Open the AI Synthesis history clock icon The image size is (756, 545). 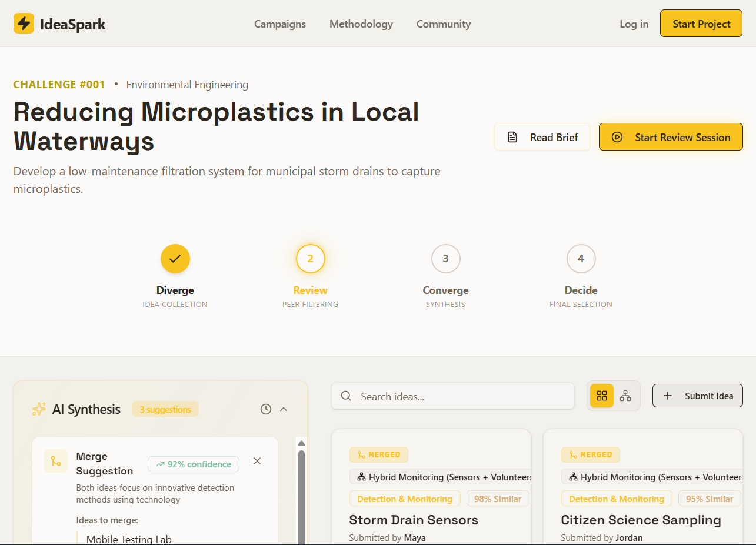point(266,409)
